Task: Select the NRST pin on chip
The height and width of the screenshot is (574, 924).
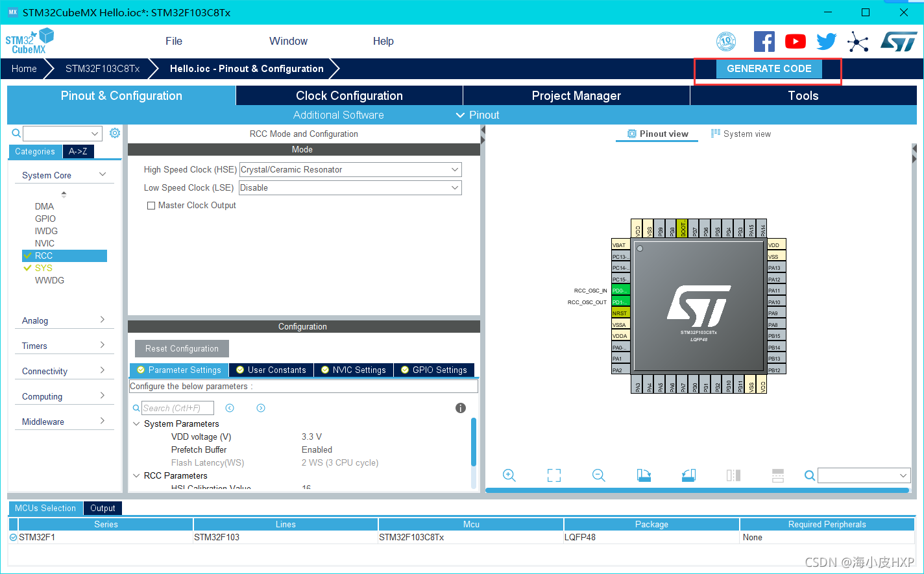Action: (620, 313)
